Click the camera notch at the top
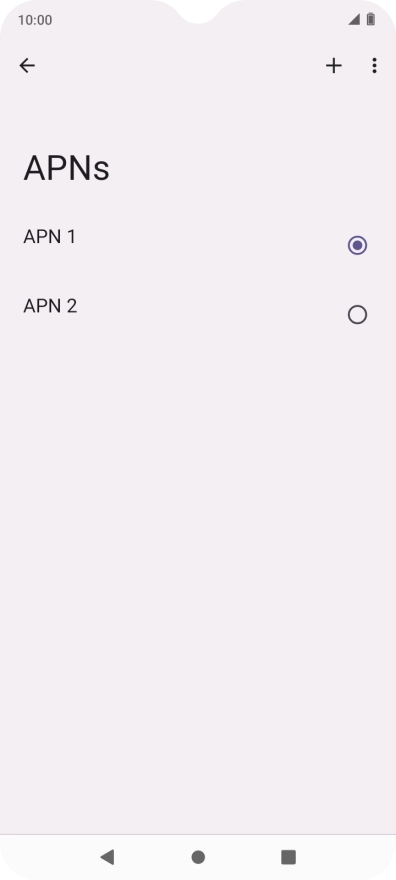The height and width of the screenshot is (880, 396). click(198, 11)
